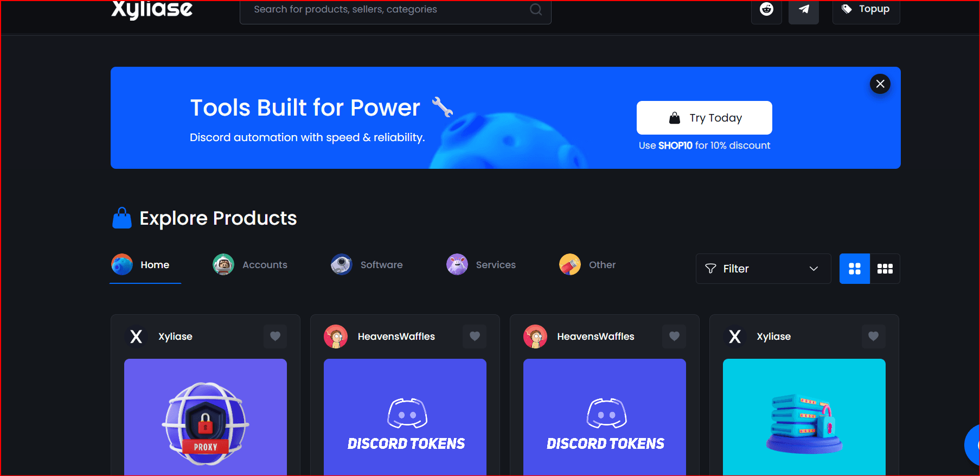Image resolution: width=980 pixels, height=476 pixels.
Task: Open the Services category tab
Action: tap(481, 265)
